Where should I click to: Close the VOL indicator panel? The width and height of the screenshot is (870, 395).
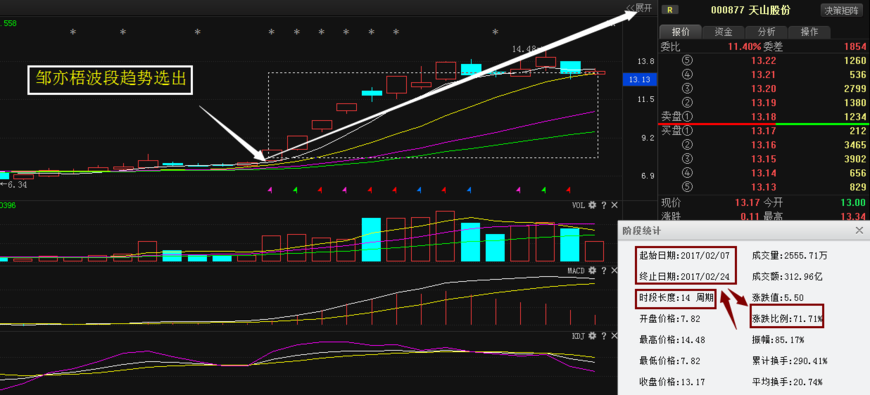pos(614,205)
